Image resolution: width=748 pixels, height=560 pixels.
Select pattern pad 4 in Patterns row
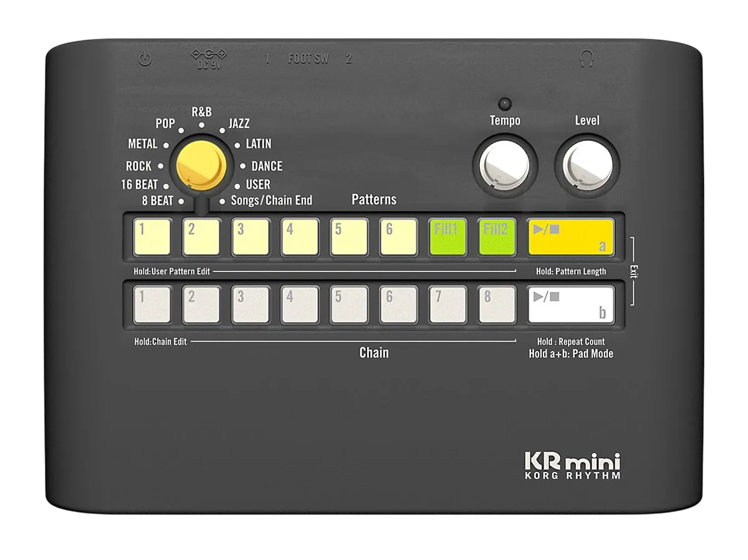coord(300,237)
